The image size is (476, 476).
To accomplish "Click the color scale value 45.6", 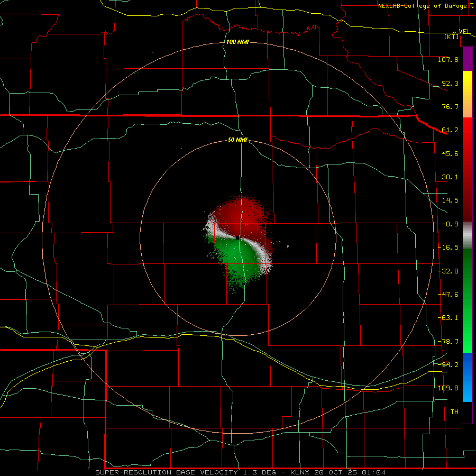I will point(450,153).
